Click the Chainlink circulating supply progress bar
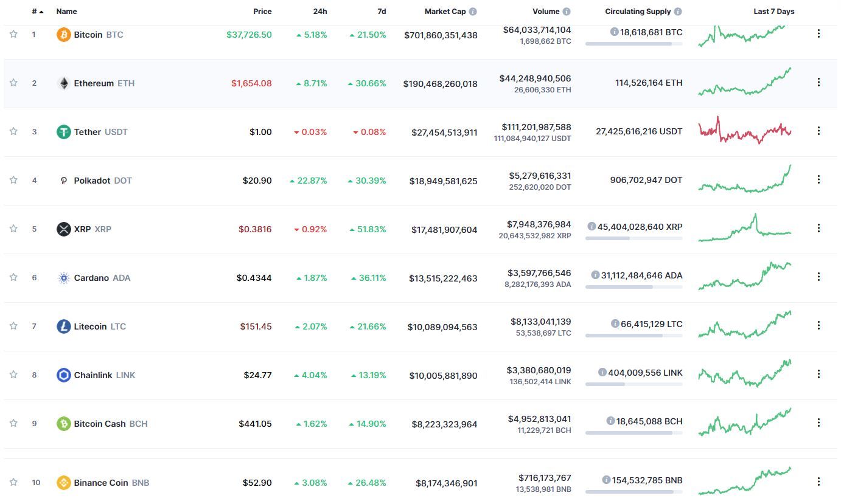The image size is (841, 504). click(x=633, y=384)
